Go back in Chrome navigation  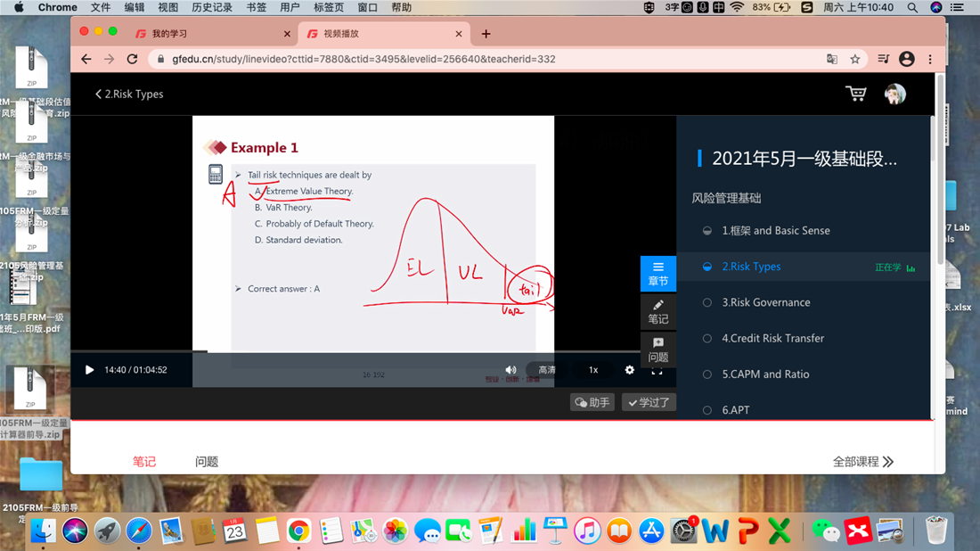tap(86, 59)
